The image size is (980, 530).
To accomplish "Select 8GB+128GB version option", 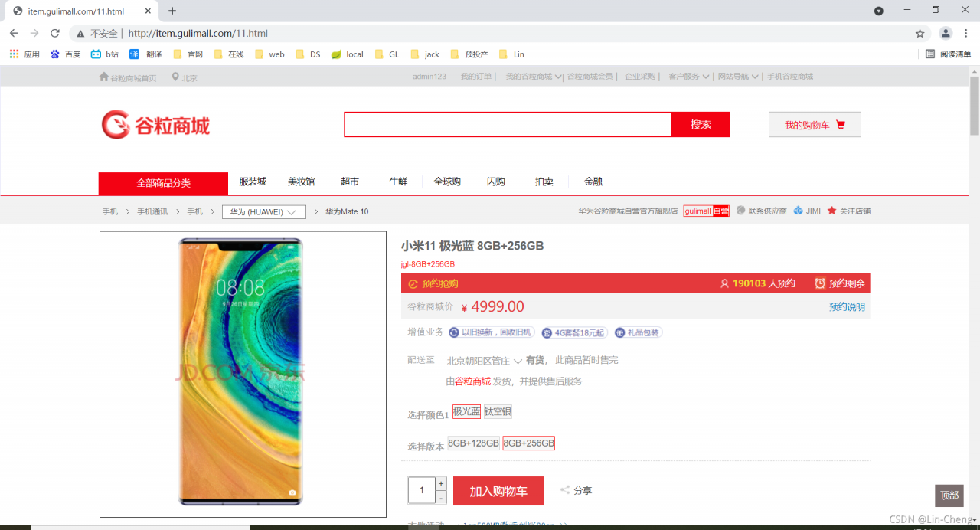I will (473, 443).
